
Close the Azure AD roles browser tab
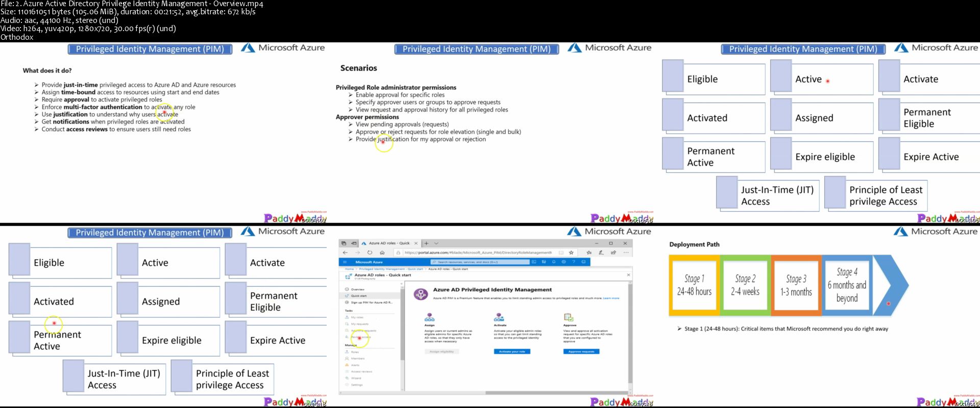(416, 243)
